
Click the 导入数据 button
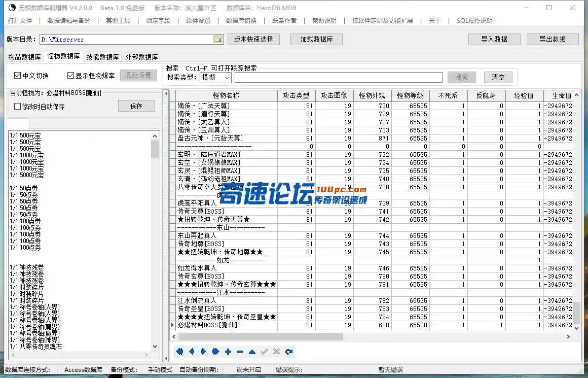pyautogui.click(x=494, y=39)
